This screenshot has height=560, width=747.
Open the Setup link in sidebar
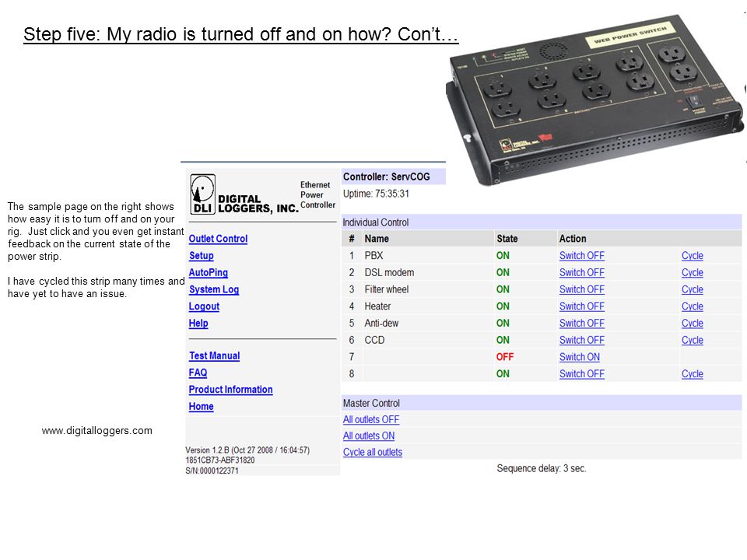(x=201, y=256)
